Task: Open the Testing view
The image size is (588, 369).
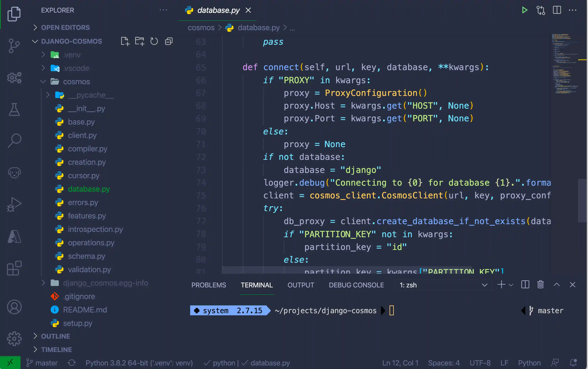Action: [x=14, y=110]
